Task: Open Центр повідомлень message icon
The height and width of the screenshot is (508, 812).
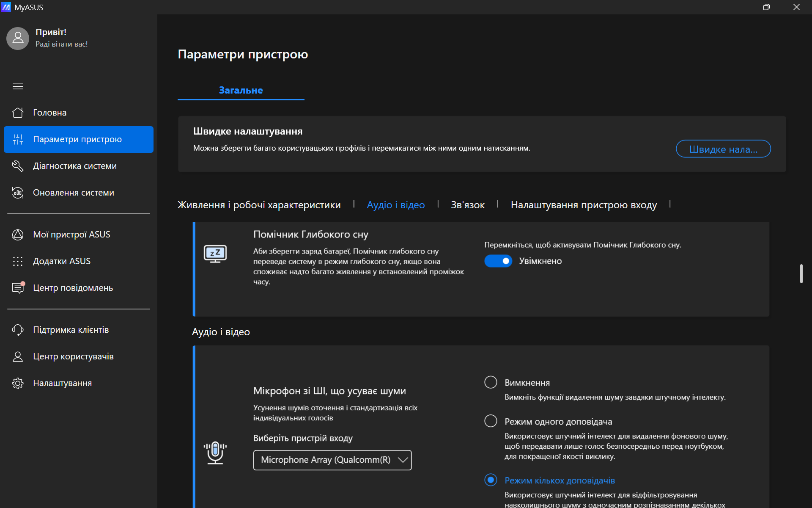Action: [x=18, y=288]
